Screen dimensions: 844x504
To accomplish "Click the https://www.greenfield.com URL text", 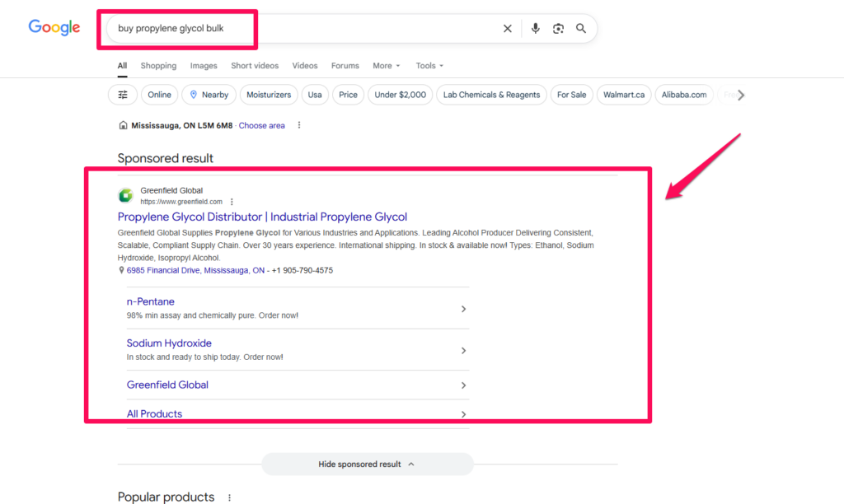I will tap(181, 202).
